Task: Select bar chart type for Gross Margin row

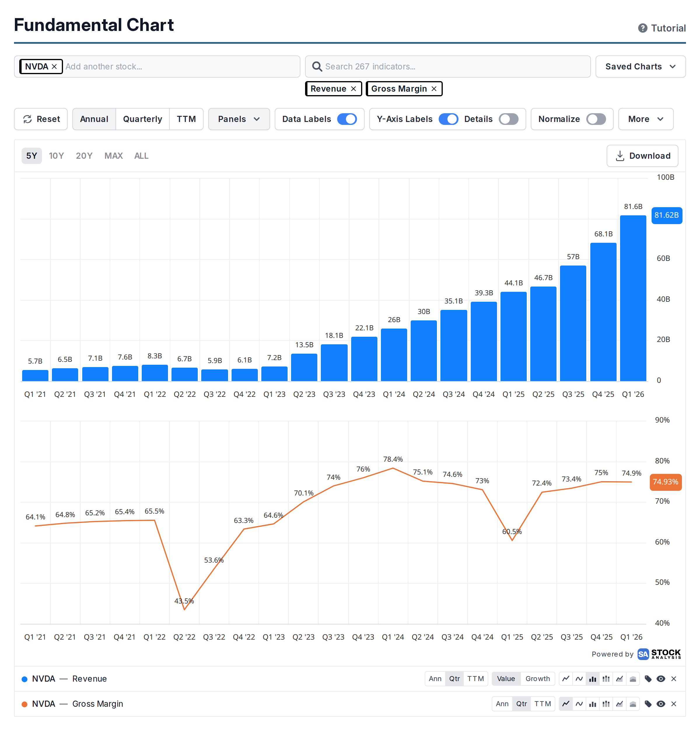Action: [593, 704]
